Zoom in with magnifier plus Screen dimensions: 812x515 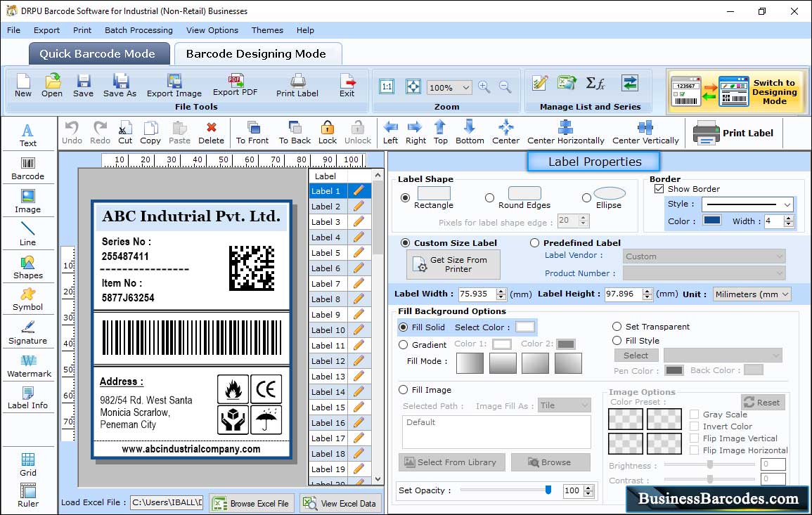pos(484,87)
